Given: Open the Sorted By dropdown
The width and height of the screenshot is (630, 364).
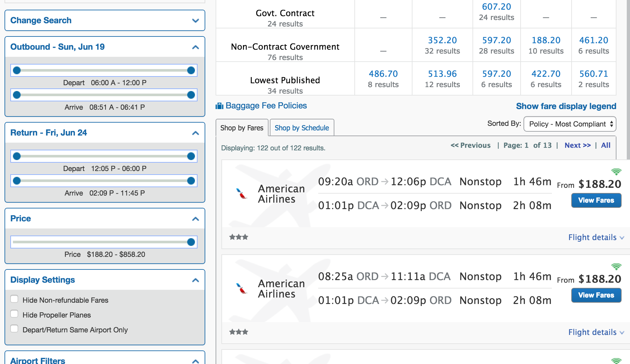Looking at the screenshot, I should pos(570,124).
